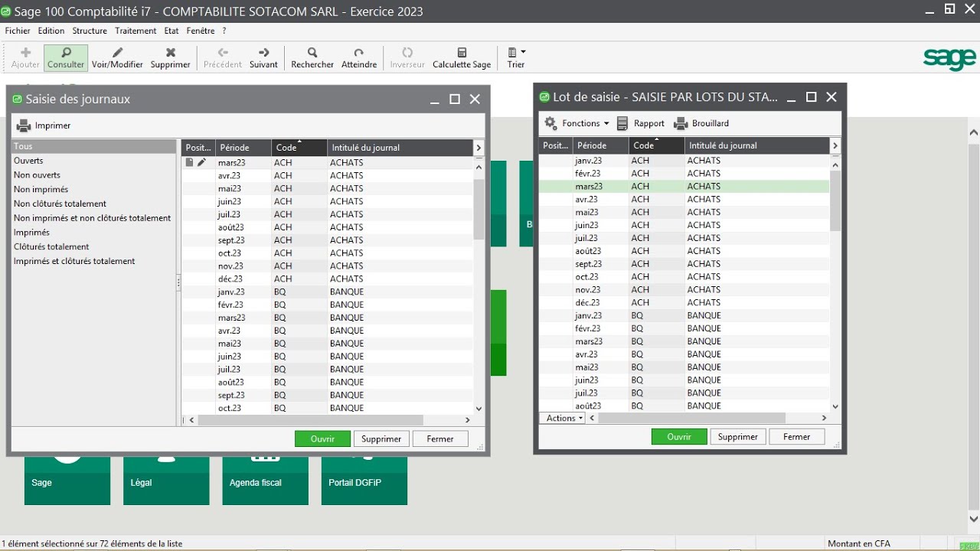Image resolution: width=980 pixels, height=551 pixels.
Task: Click vertical scrollbar thumb in Lot de saisie
Action: click(x=835, y=201)
